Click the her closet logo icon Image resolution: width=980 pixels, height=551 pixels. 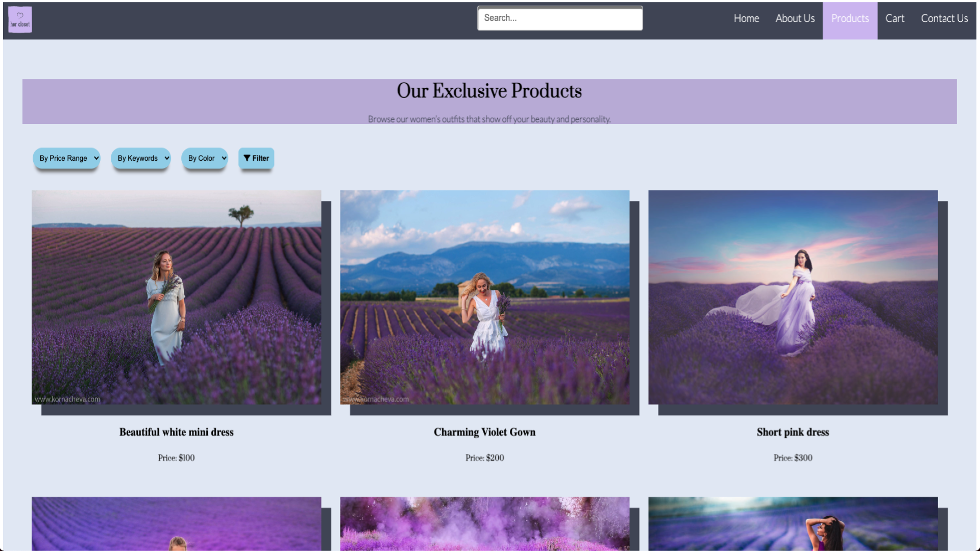(x=20, y=20)
